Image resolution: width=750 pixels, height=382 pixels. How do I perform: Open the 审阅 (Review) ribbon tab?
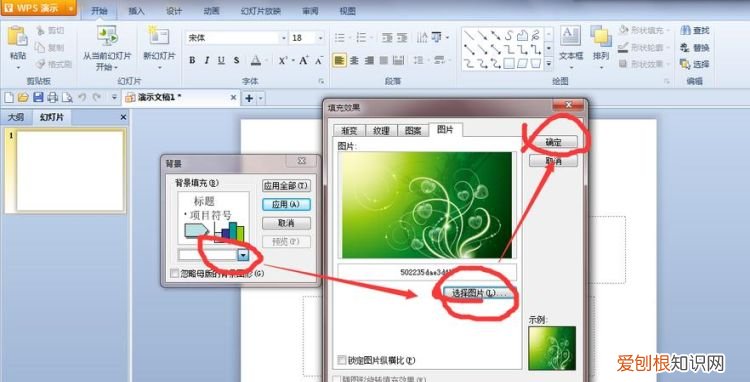pyautogui.click(x=310, y=11)
